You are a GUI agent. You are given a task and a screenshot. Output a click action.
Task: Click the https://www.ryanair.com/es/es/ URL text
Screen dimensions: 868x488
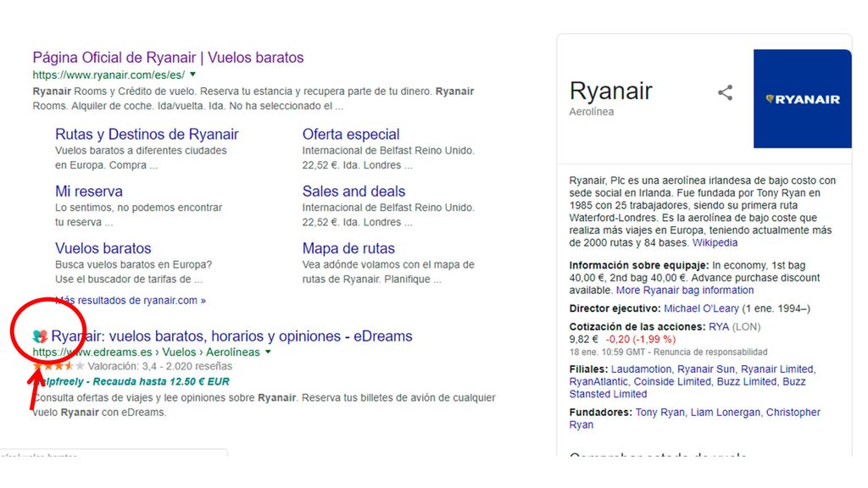point(108,75)
